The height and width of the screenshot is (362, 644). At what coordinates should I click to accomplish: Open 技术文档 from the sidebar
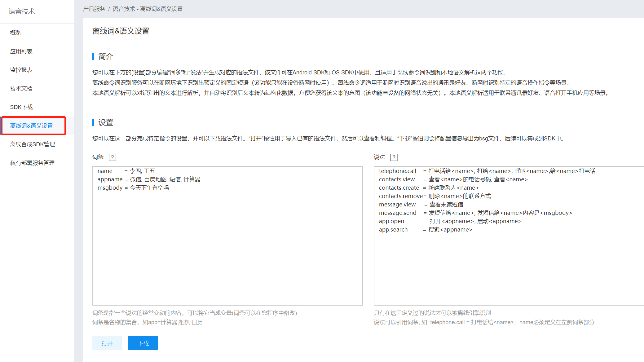(x=21, y=88)
